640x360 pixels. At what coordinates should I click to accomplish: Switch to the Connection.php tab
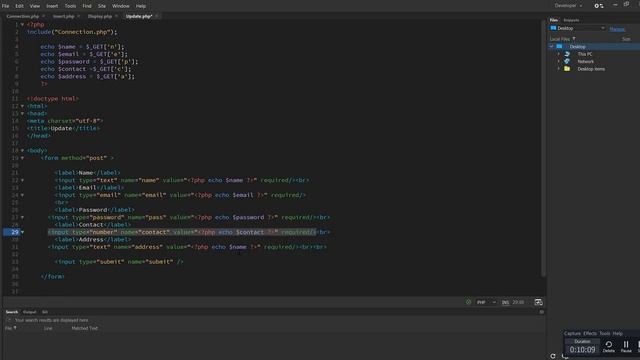click(x=22, y=16)
